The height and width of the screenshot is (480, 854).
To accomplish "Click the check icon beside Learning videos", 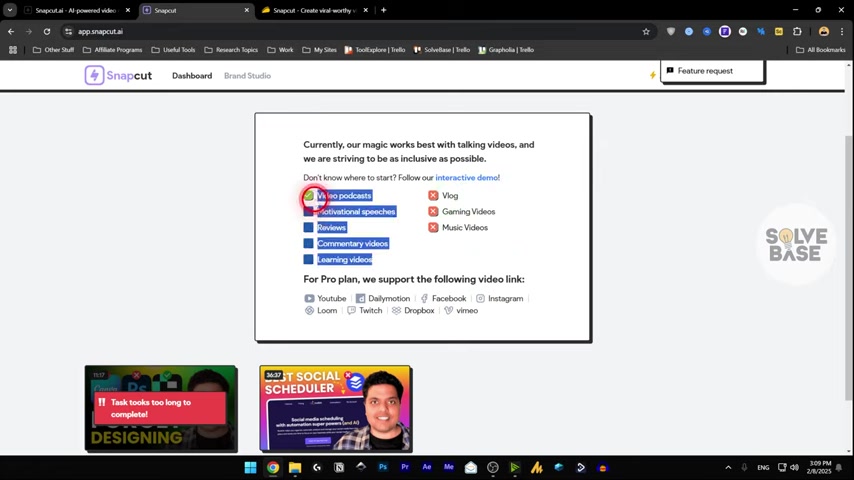I will [x=309, y=259].
